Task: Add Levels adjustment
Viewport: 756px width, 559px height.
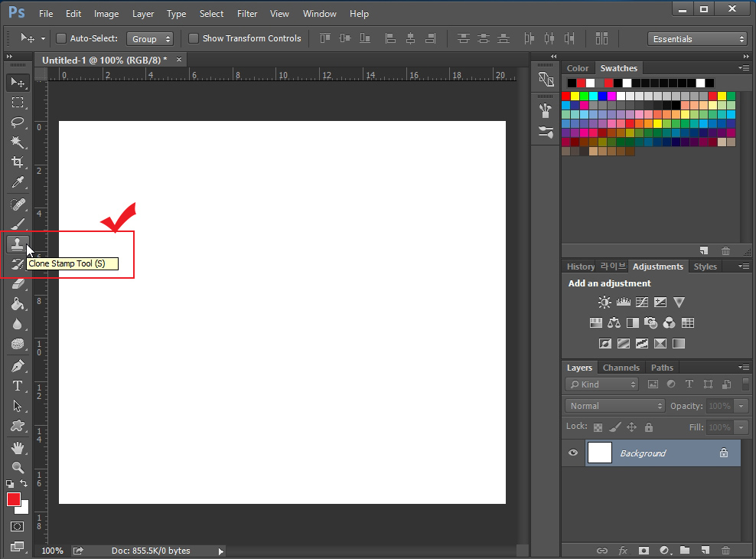Action: (x=624, y=302)
